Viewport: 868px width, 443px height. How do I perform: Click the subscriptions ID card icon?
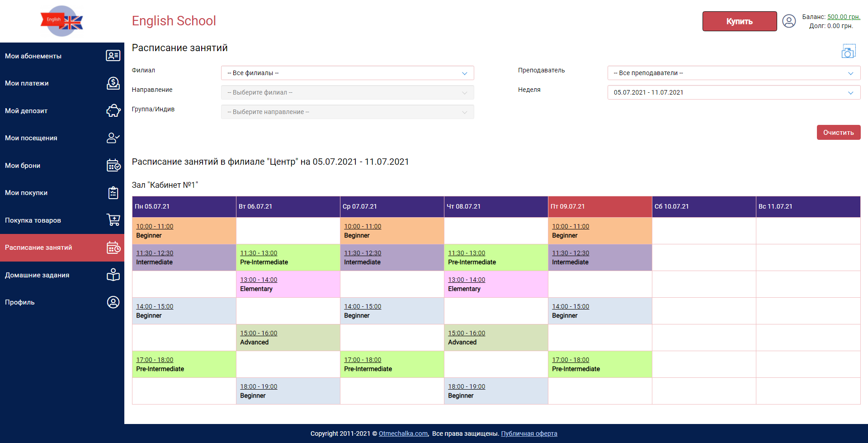pyautogui.click(x=113, y=56)
